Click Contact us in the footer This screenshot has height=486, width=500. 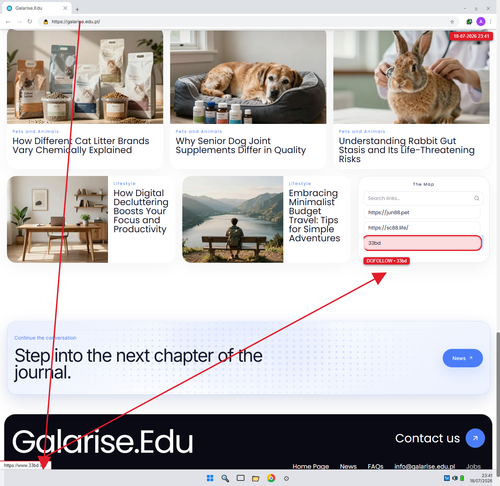[x=427, y=438]
